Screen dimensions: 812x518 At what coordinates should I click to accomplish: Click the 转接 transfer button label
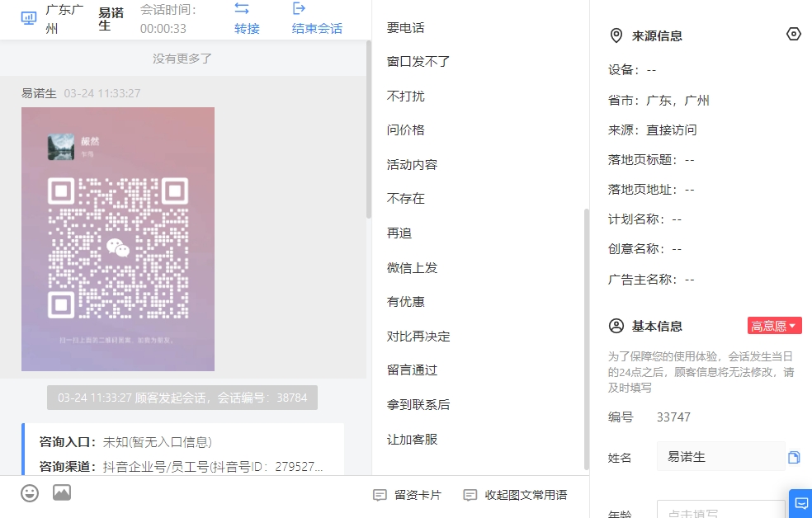[247, 29]
